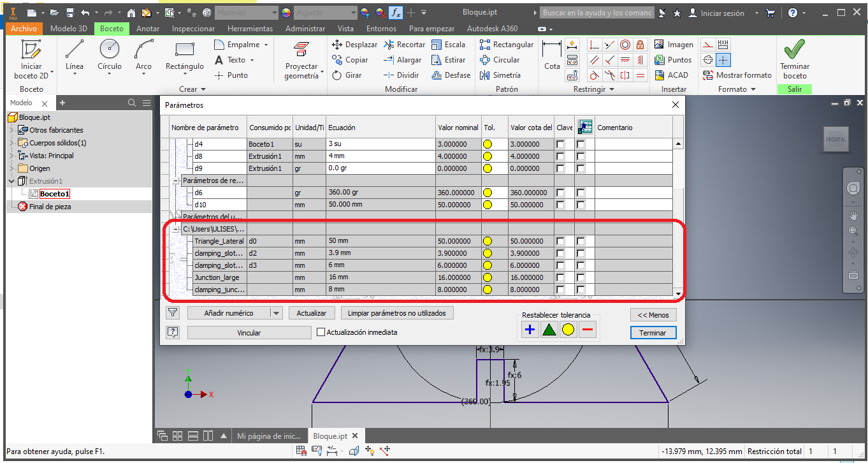Image resolution: width=868 pixels, height=463 pixels.
Task: Activate the Recortar trim tool
Action: [404, 45]
